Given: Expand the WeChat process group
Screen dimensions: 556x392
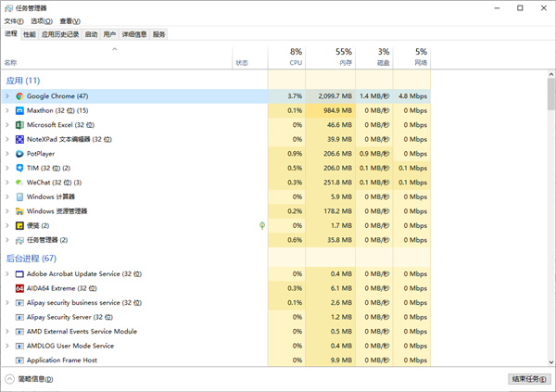Looking at the screenshot, I should coord(7,183).
